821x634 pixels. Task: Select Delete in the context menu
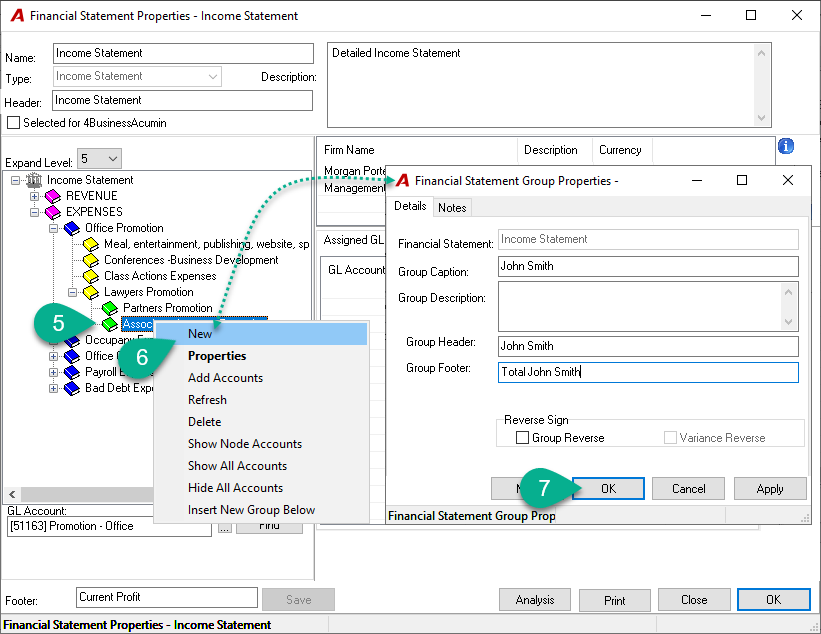(261, 422)
